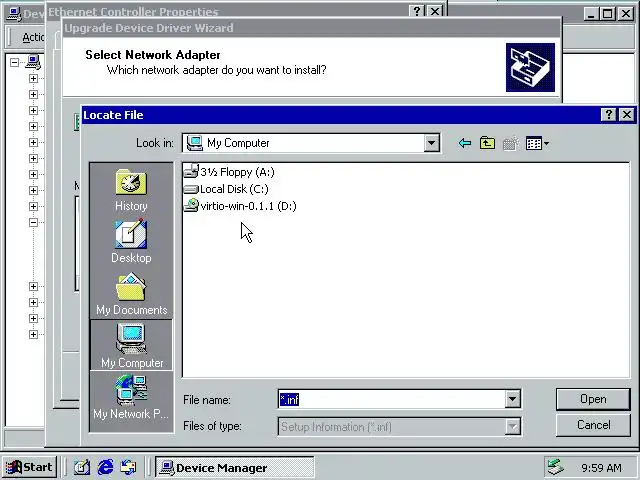Viewport: 640px width, 480px height.
Task: Click the Locate File help question mark
Action: [609, 115]
